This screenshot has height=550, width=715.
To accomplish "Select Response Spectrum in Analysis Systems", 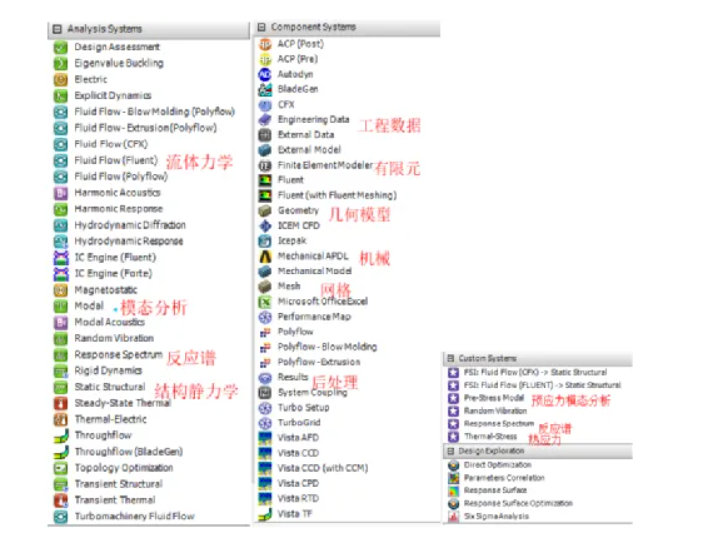I will click(x=118, y=355).
